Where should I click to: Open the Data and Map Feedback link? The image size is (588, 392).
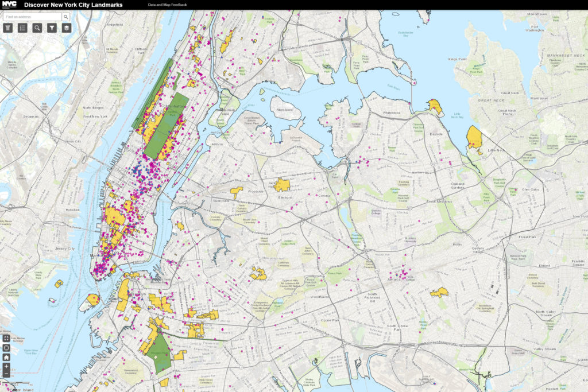167,5
